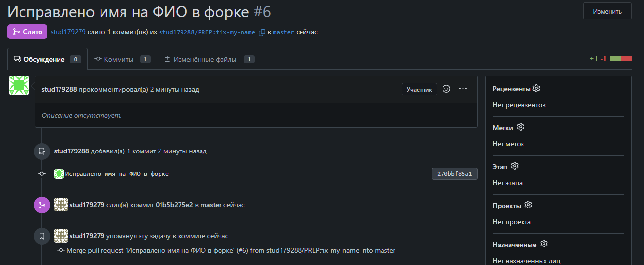Image resolution: width=644 pixels, height=265 pixels.
Task: Open Этап gear settings
Action: 515,166
